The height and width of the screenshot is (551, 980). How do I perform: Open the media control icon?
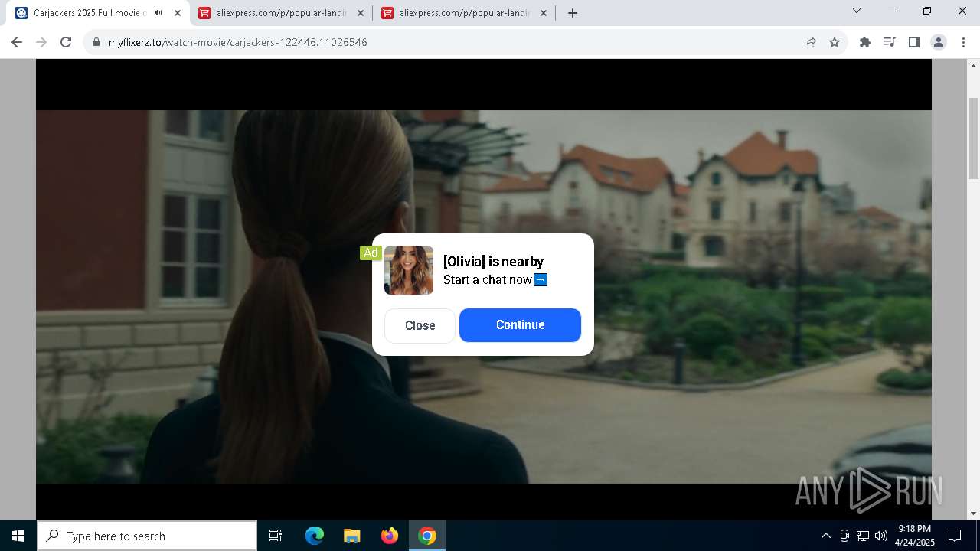[890, 42]
